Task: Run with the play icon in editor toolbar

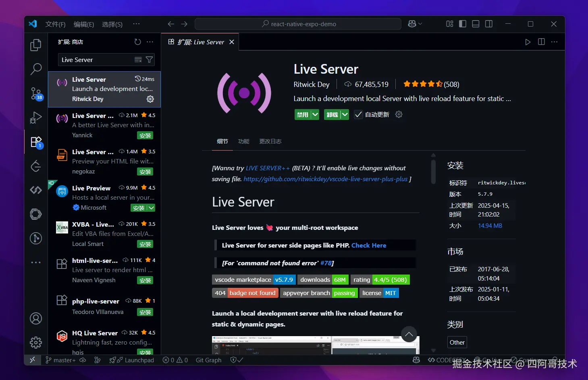Action: coord(528,42)
